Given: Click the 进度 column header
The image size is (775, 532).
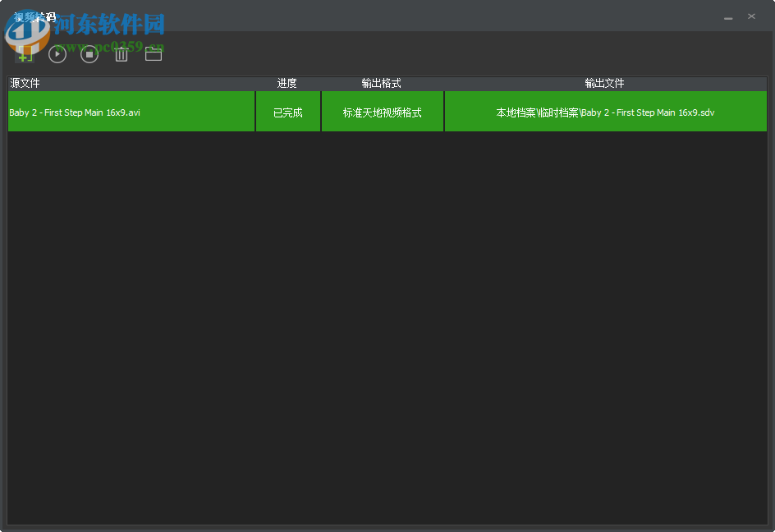Looking at the screenshot, I should 287,83.
